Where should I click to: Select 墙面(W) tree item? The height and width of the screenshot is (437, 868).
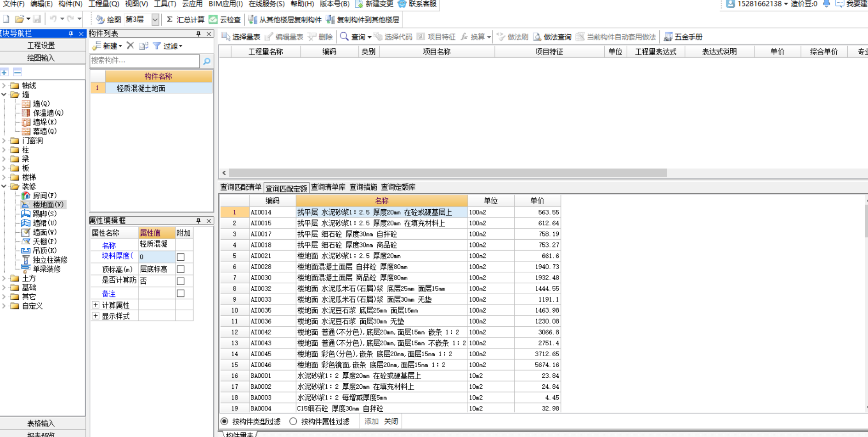pos(40,232)
